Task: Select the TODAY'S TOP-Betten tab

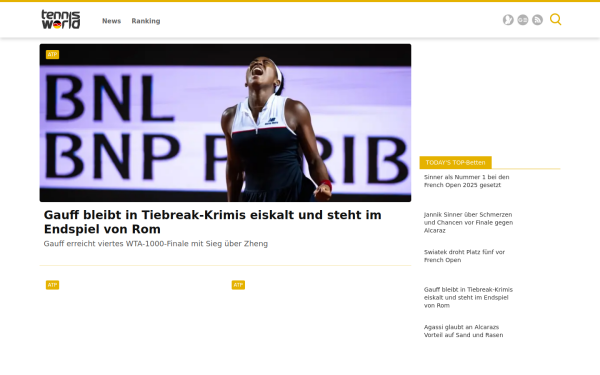Action: (x=455, y=163)
